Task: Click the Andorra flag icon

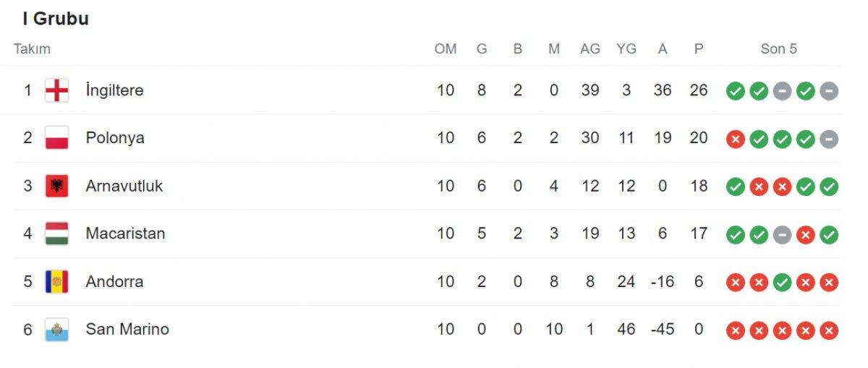Action: 56,281
